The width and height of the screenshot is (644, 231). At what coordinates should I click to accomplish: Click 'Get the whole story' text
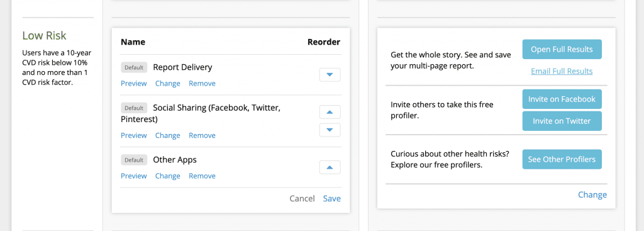point(451,60)
